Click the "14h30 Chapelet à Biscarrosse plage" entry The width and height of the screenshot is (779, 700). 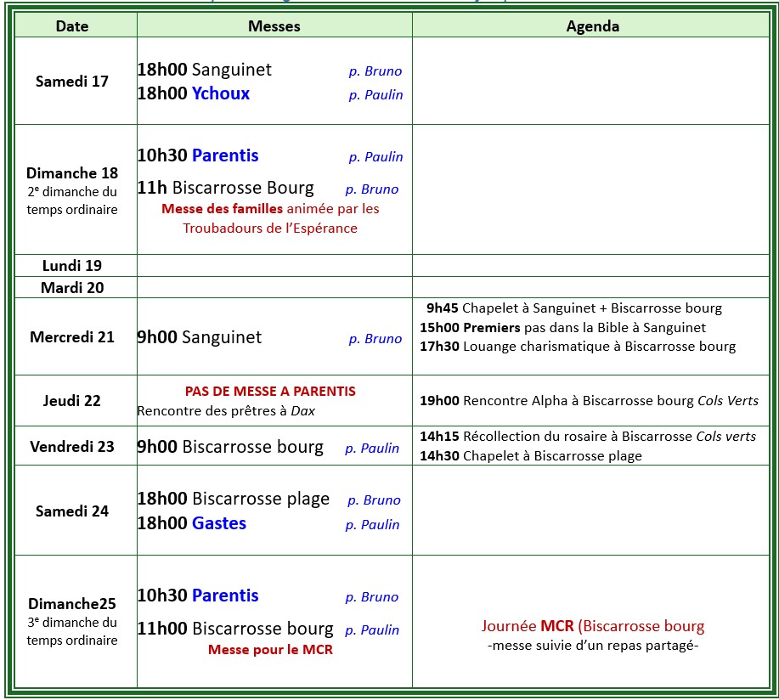click(530, 455)
